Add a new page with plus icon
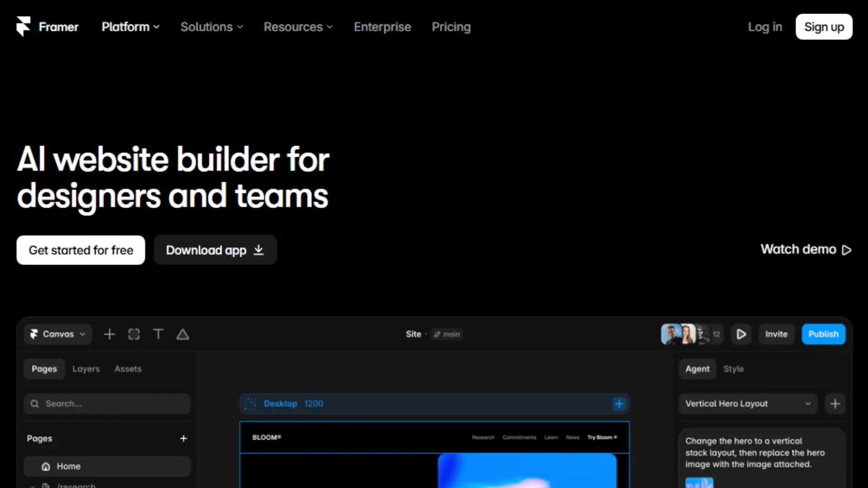This screenshot has height=488, width=868. 184,439
